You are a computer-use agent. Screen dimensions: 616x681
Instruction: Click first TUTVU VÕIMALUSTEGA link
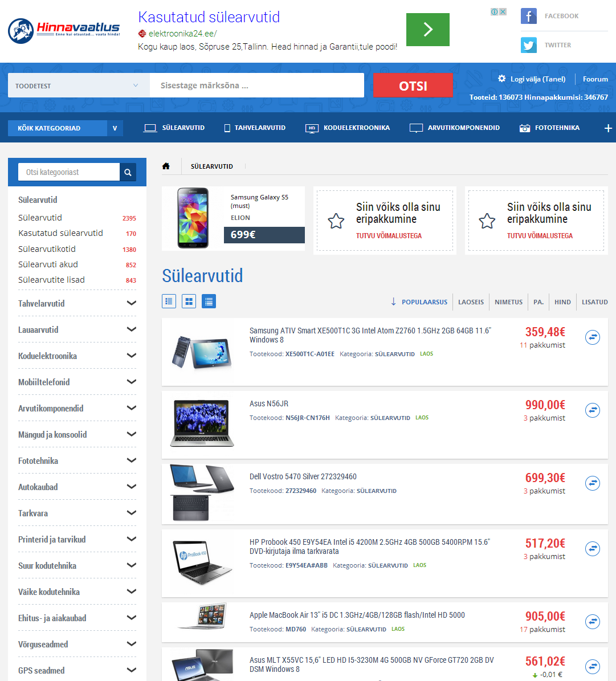pyautogui.click(x=389, y=236)
